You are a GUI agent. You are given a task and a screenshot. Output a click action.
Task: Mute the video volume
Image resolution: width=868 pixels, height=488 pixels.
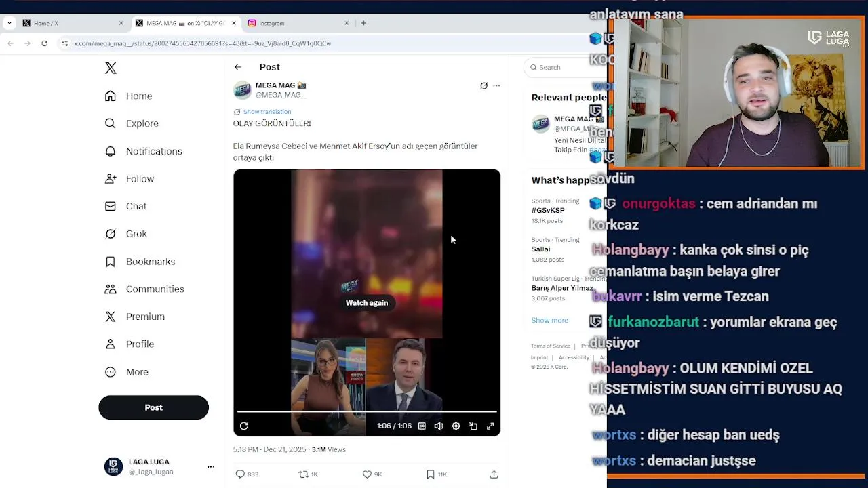coord(439,426)
